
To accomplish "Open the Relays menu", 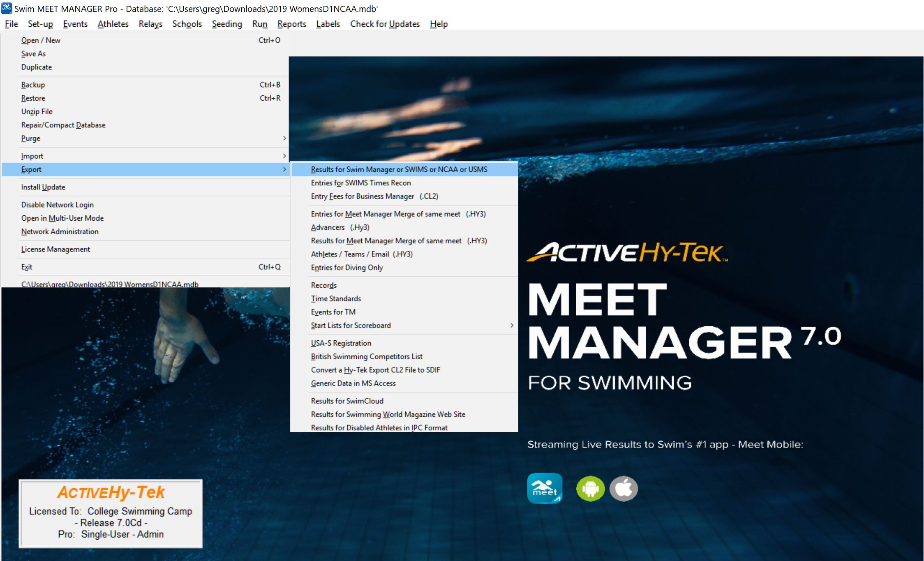I will point(150,24).
